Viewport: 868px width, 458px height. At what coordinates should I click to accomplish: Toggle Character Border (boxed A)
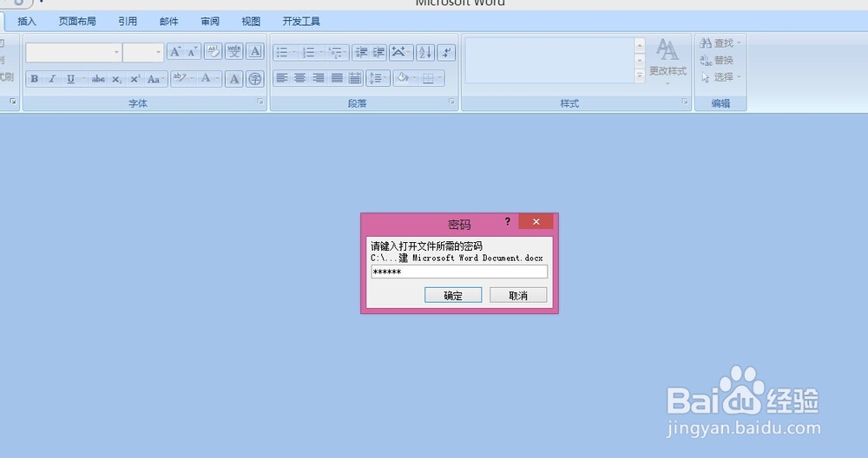(x=254, y=52)
